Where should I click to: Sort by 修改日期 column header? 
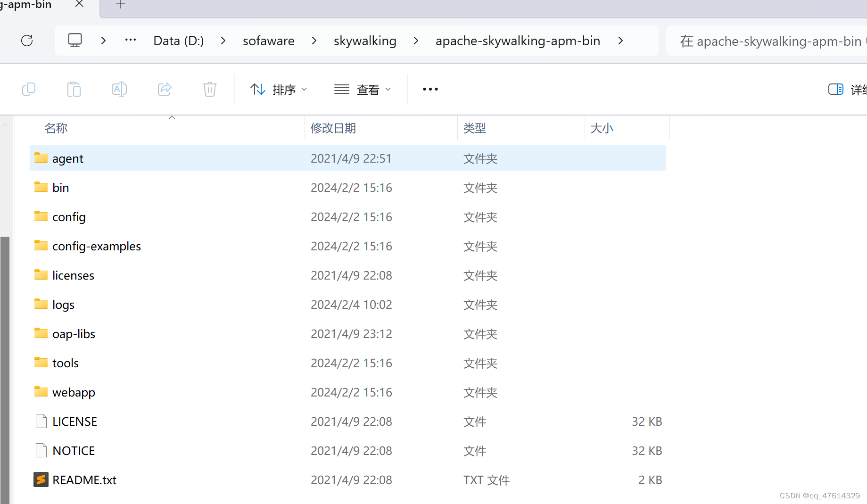click(333, 128)
